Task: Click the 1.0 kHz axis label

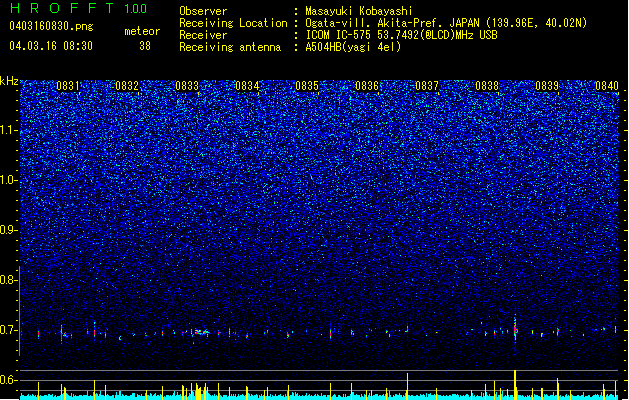Action: 9,181
